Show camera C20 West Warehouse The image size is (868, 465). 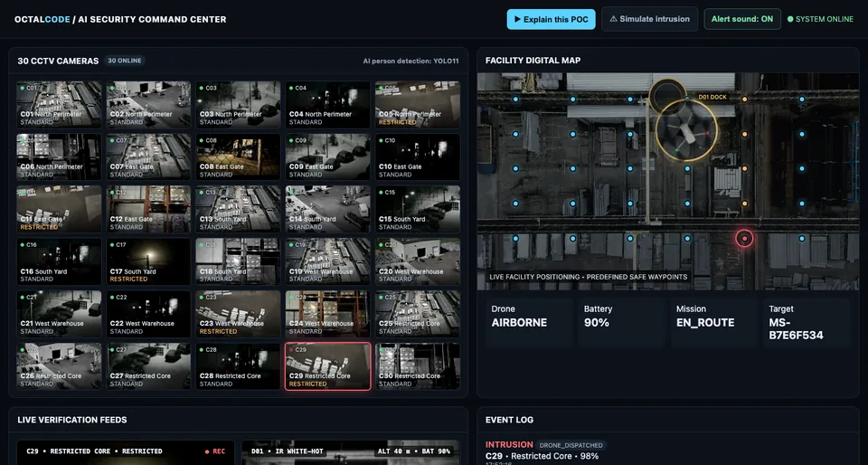418,261
